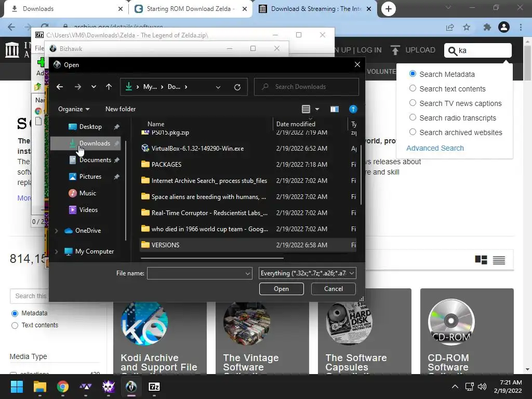The image size is (532, 399).
Task: Cancel the Open dialog
Action: (333, 289)
